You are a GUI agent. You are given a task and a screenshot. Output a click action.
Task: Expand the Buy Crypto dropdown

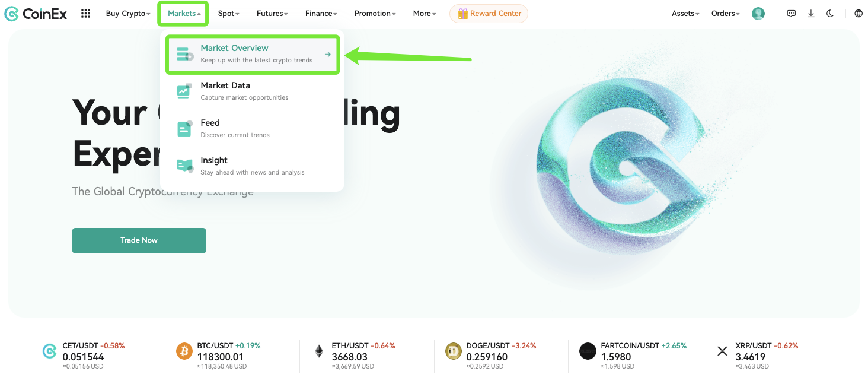pos(128,14)
